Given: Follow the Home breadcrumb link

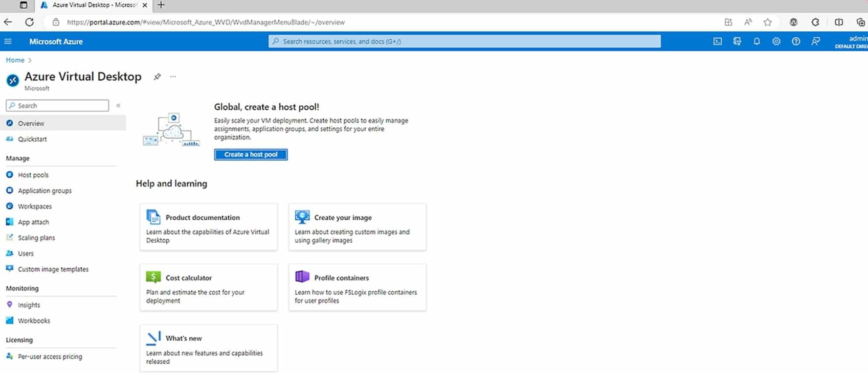Looking at the screenshot, I should (x=15, y=60).
